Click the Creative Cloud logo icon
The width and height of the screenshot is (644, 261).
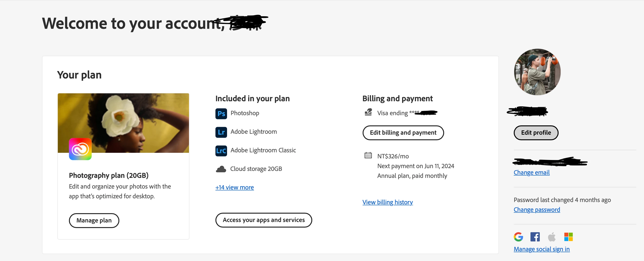click(x=80, y=149)
